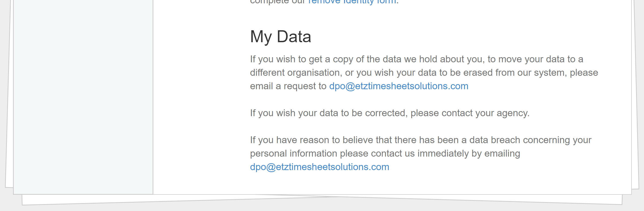The width and height of the screenshot is (644, 211).
Task: Click the divider between sidebar and content
Action: [x=153, y=97]
